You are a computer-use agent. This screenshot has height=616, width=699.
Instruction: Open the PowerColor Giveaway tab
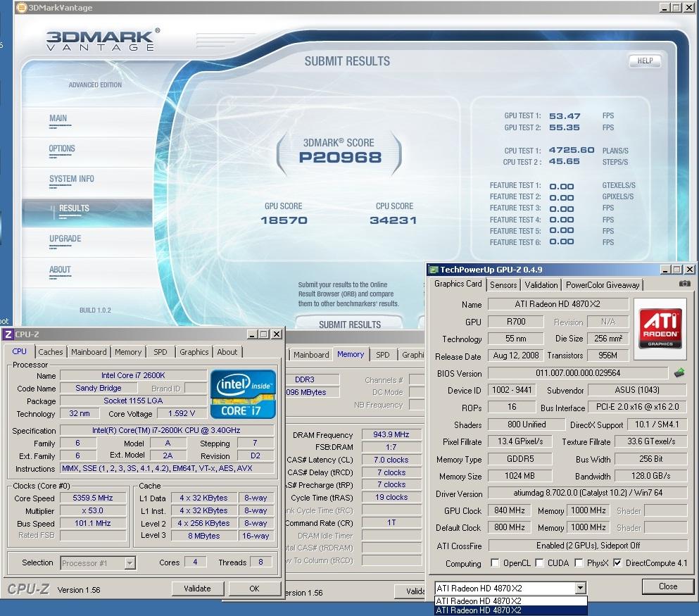coord(603,285)
